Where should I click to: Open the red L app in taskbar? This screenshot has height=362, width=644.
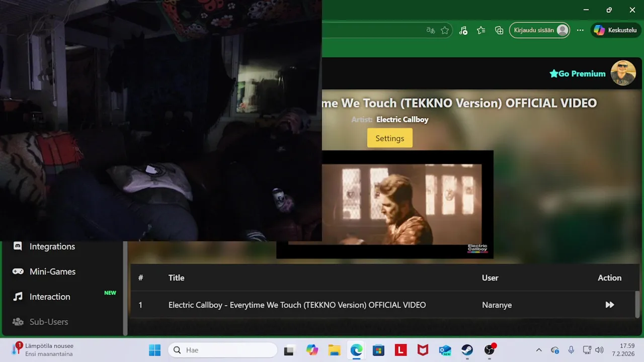click(400, 350)
